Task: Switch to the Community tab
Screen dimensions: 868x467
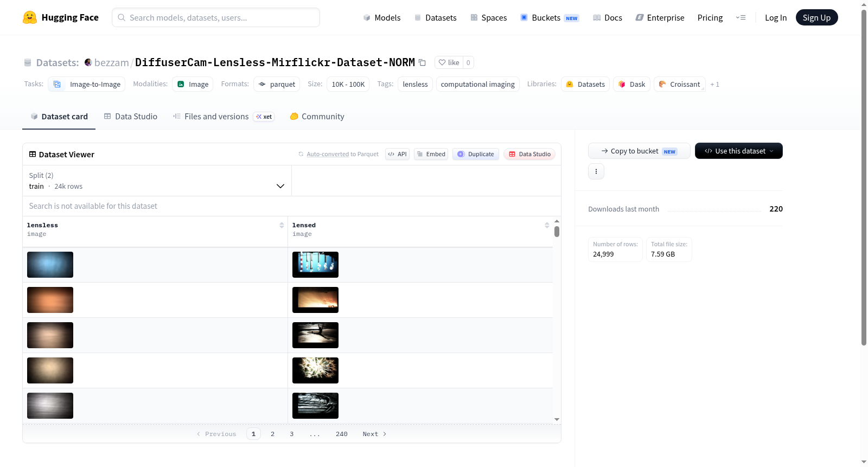Action: click(x=317, y=116)
